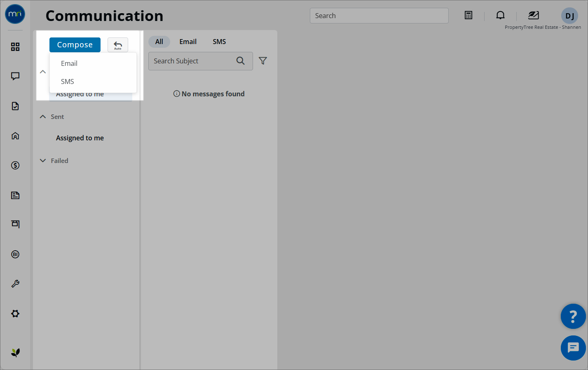Switch to the All messages tab
The width and height of the screenshot is (588, 370).
tap(159, 42)
